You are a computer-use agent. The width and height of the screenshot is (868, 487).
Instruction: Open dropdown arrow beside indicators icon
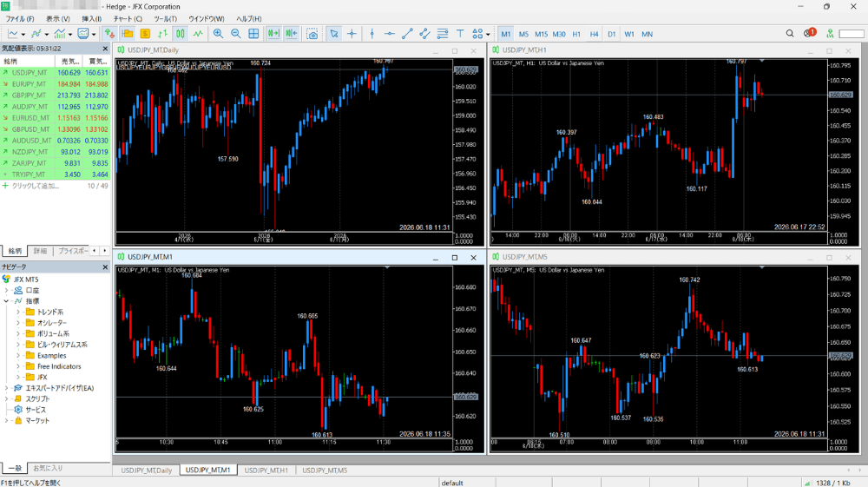coord(47,35)
